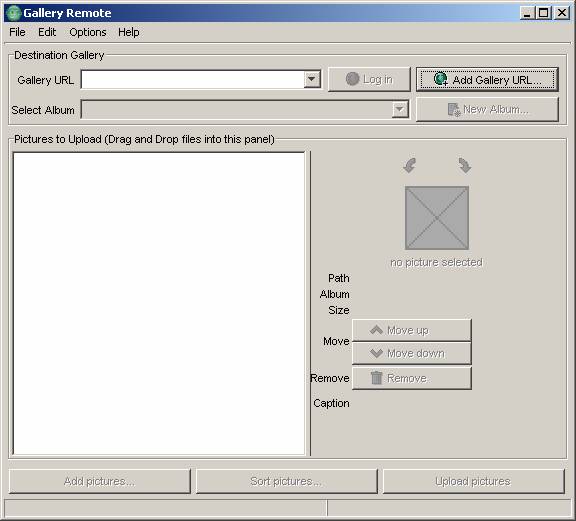Click the Upload pictures button
Screen dimensions: 576x521
click(473, 481)
